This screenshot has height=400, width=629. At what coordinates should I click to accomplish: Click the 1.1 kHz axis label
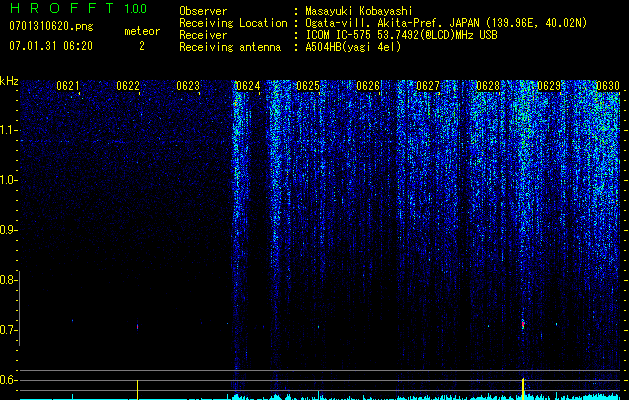click(x=9, y=130)
